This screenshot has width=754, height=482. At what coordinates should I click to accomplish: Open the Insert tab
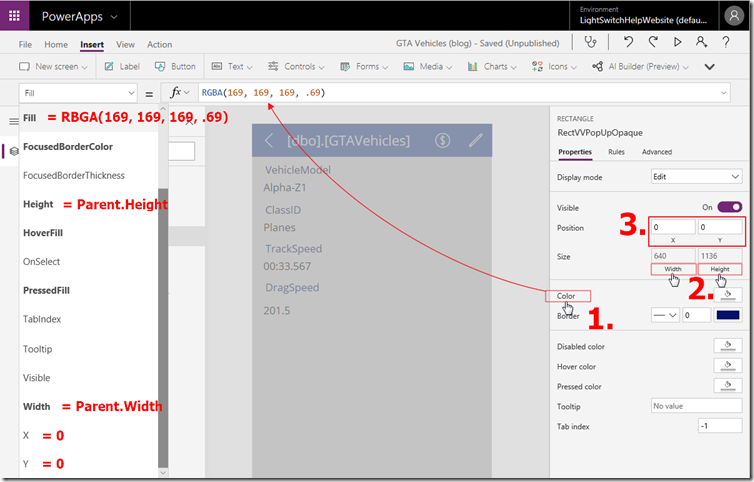click(92, 44)
